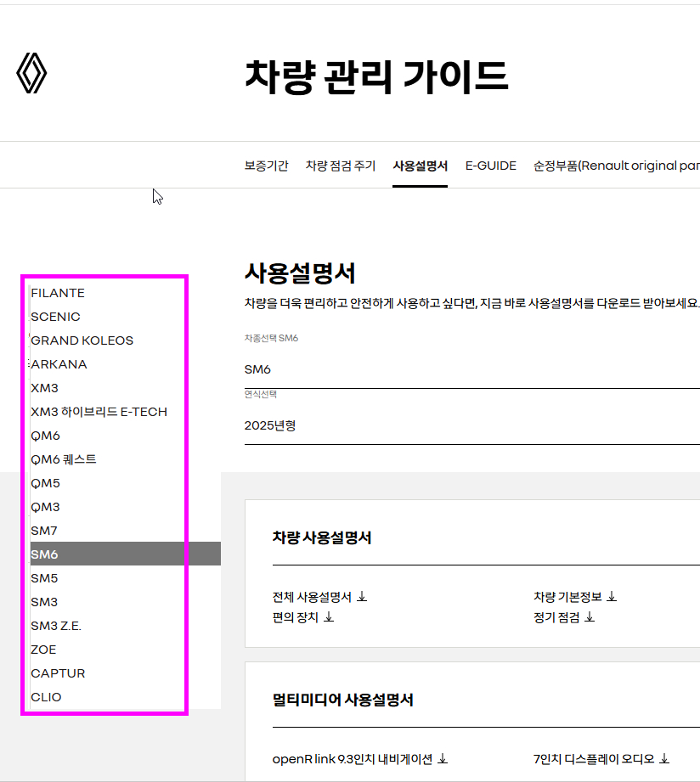This screenshot has width=700, height=782.
Task: Go to the 순정부품(Renault original parts) tab
Action: [617, 166]
